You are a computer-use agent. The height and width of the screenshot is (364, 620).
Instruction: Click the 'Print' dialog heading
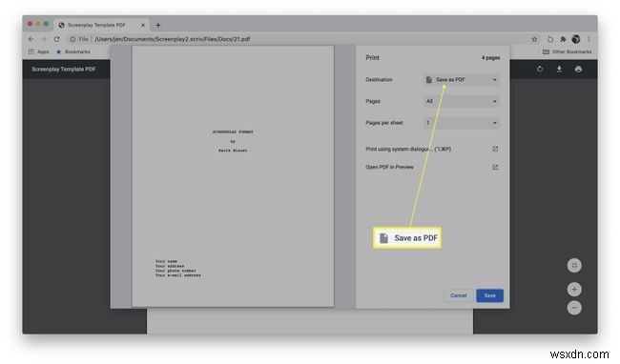coord(372,57)
